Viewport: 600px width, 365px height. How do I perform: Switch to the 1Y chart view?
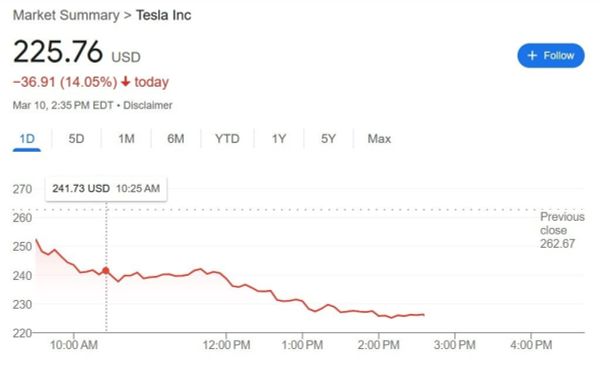point(279,139)
